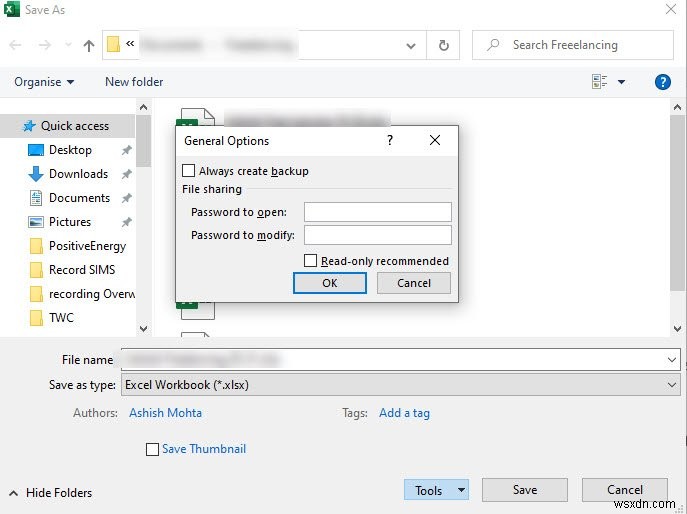Cancel the General Options dialog

click(x=414, y=283)
